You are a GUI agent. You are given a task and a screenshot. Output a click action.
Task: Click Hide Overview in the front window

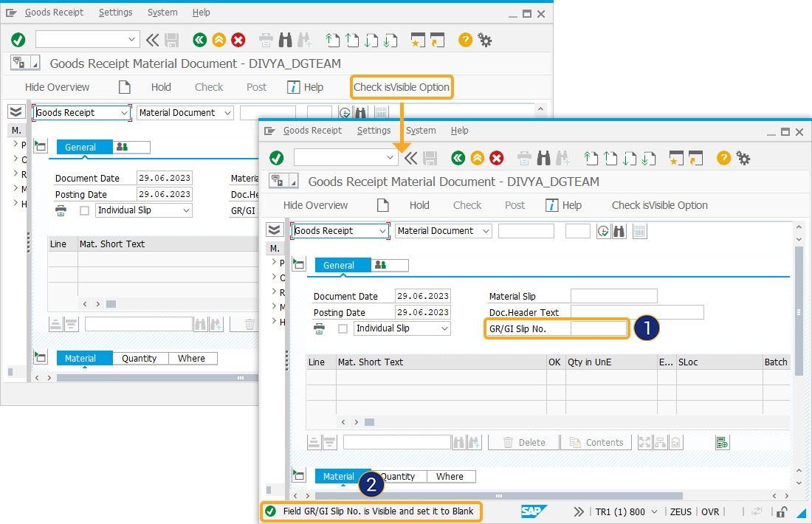(315, 205)
